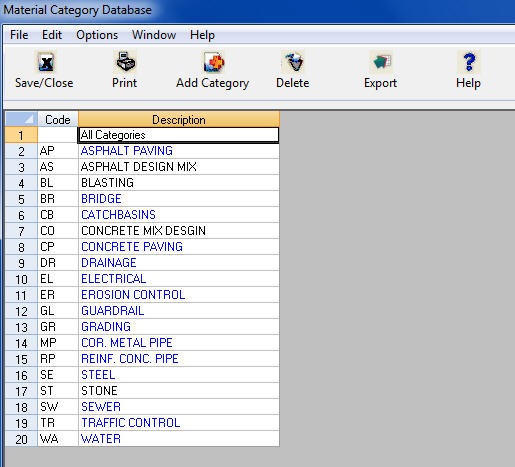515x467 pixels.
Task: Select the ASPHALT PAVING description cell
Action: tap(179, 151)
